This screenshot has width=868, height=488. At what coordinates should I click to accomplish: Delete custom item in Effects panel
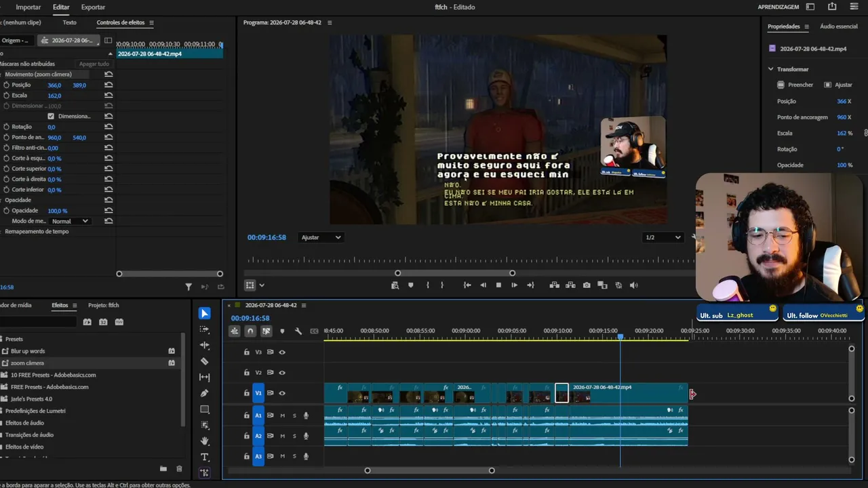tap(179, 468)
